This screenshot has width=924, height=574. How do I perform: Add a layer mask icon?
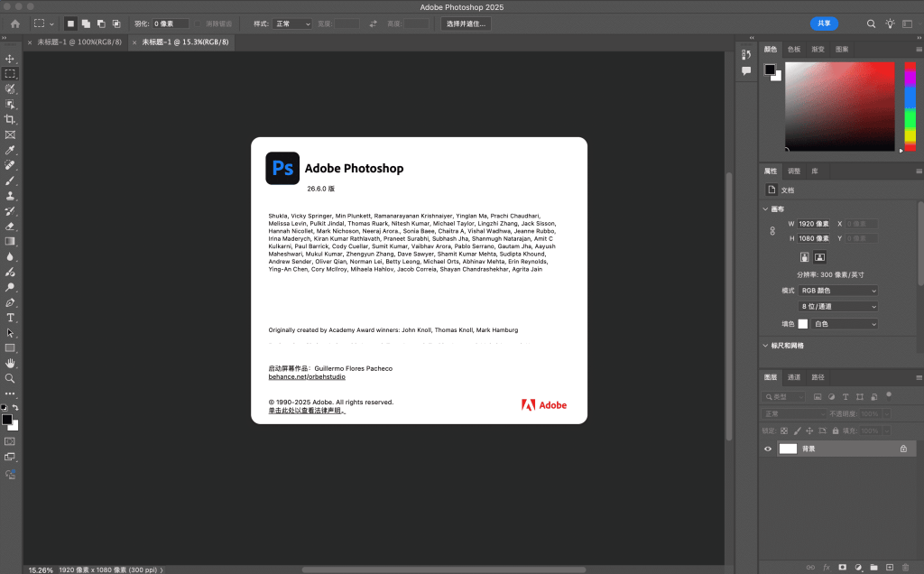[x=842, y=568]
